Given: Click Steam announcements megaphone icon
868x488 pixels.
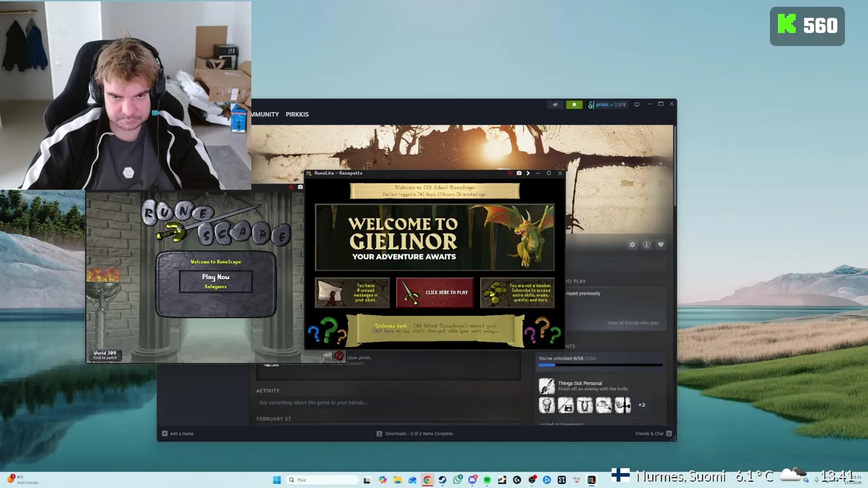Looking at the screenshot, I should [555, 104].
